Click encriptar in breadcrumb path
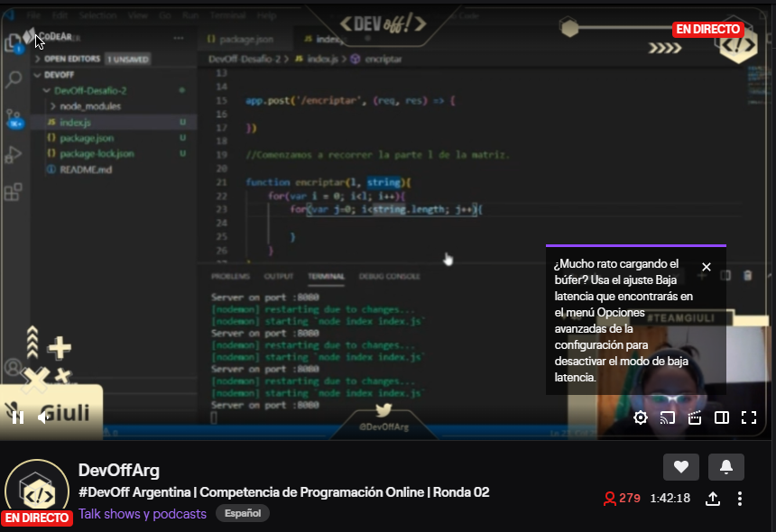Image resolution: width=776 pixels, height=532 pixels. [x=383, y=60]
